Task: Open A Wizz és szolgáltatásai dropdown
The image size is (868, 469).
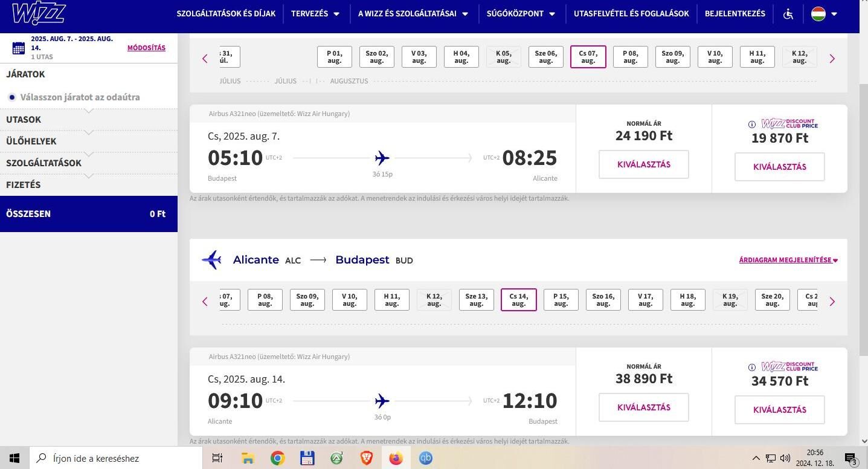Action: (413, 14)
